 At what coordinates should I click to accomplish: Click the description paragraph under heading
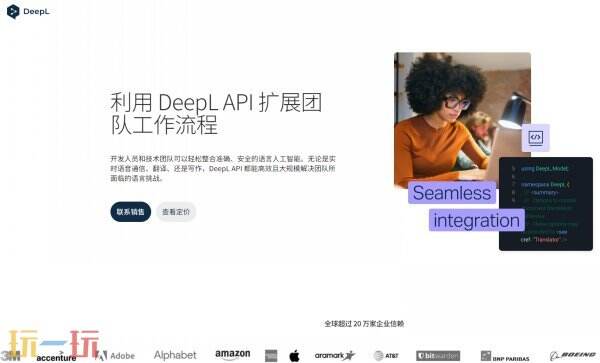pos(223,168)
